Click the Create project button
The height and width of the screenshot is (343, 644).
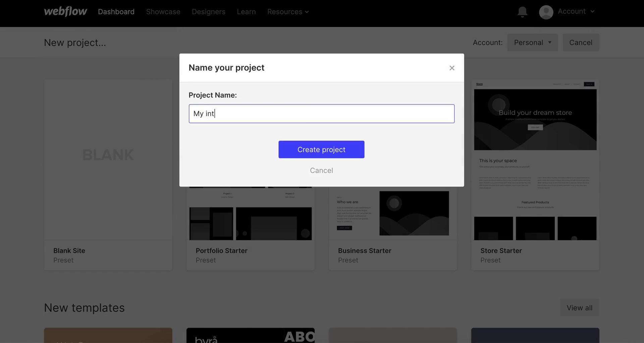click(x=321, y=149)
